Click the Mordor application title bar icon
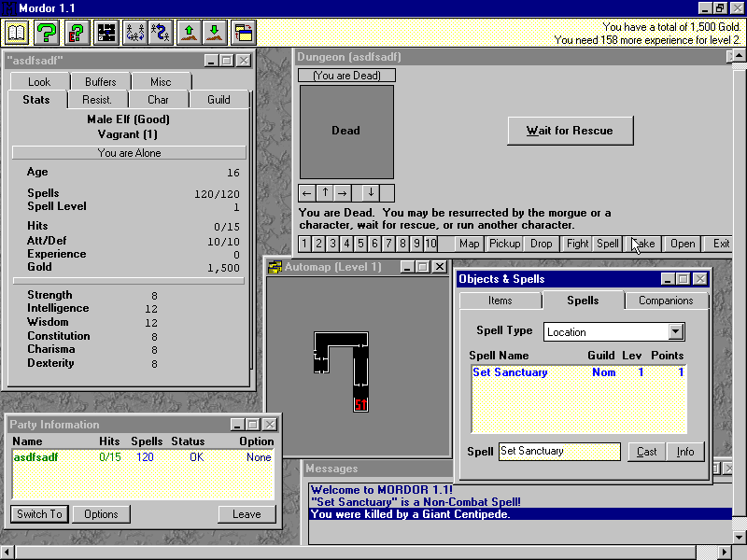The width and height of the screenshot is (747, 560). click(8, 8)
